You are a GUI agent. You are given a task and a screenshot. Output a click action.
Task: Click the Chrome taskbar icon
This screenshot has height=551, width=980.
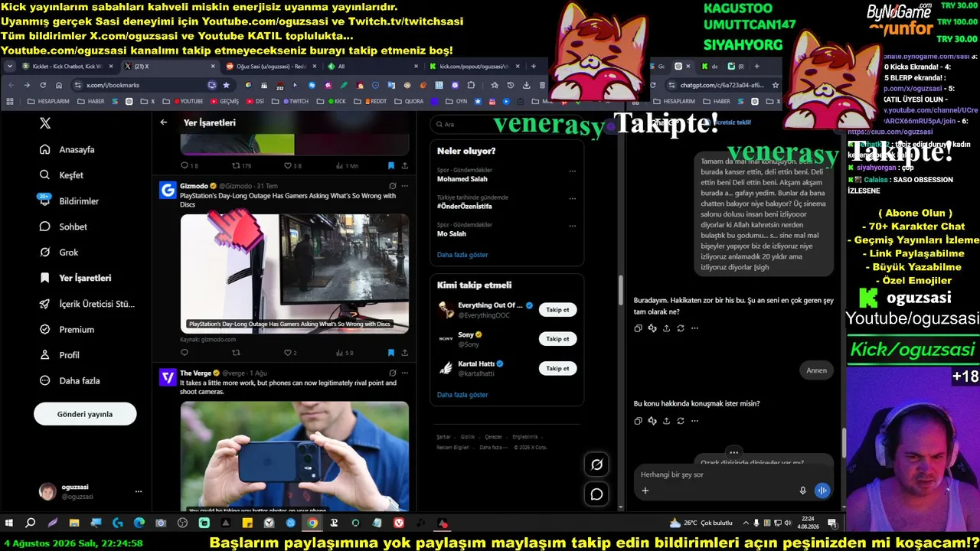tap(312, 523)
